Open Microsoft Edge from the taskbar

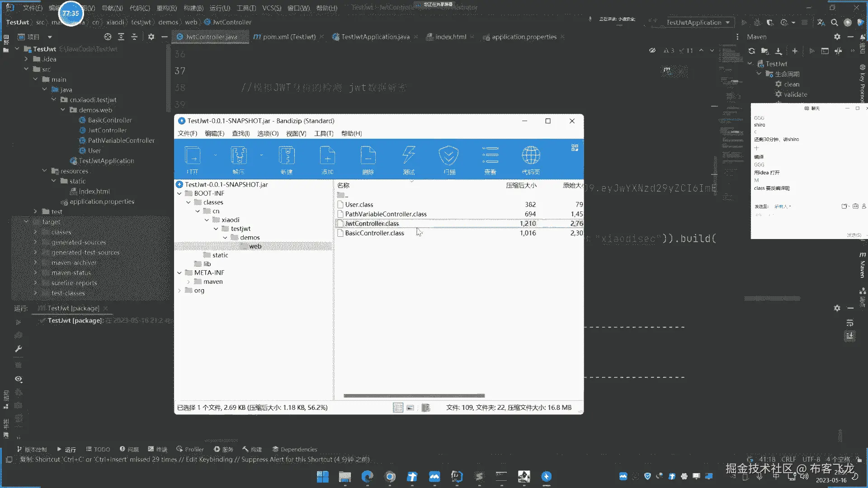pyautogui.click(x=367, y=476)
